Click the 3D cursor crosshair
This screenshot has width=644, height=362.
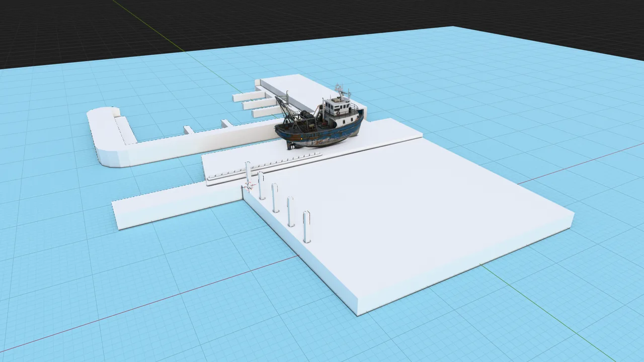tap(248, 186)
